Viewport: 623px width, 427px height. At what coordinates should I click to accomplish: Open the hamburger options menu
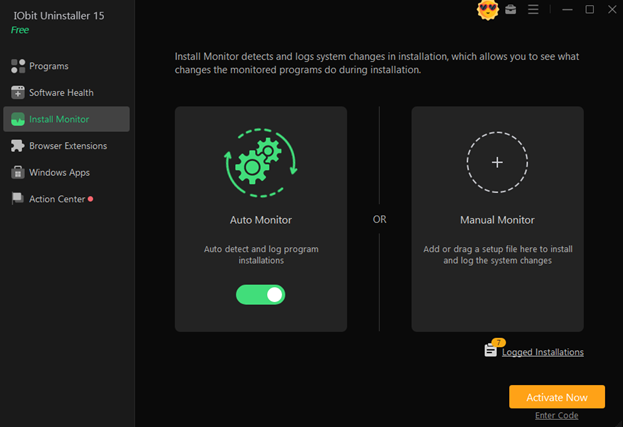click(x=533, y=10)
